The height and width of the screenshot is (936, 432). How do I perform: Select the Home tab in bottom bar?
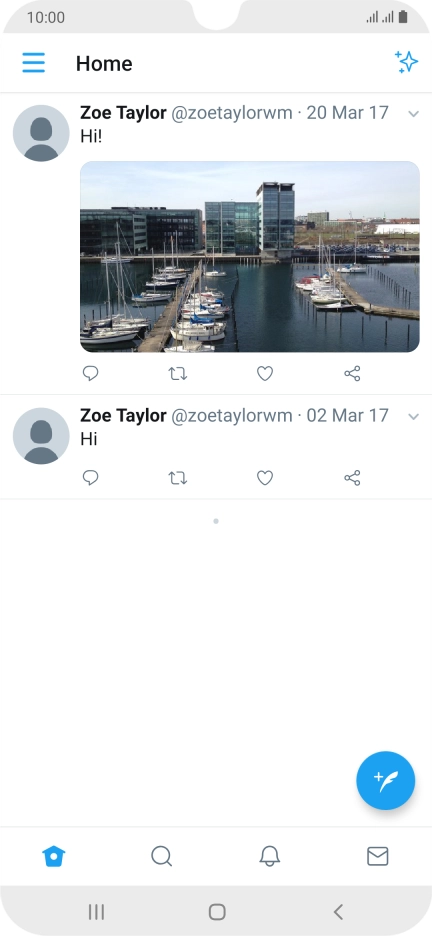54,857
